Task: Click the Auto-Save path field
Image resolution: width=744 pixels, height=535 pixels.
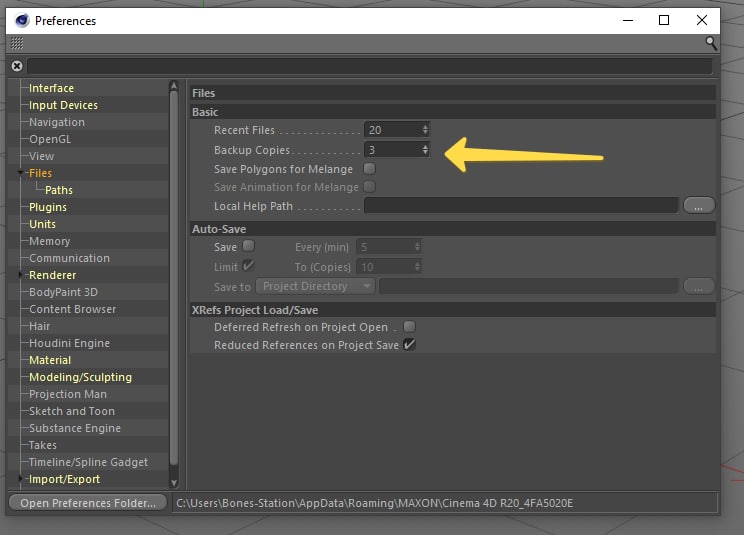Action: point(528,286)
